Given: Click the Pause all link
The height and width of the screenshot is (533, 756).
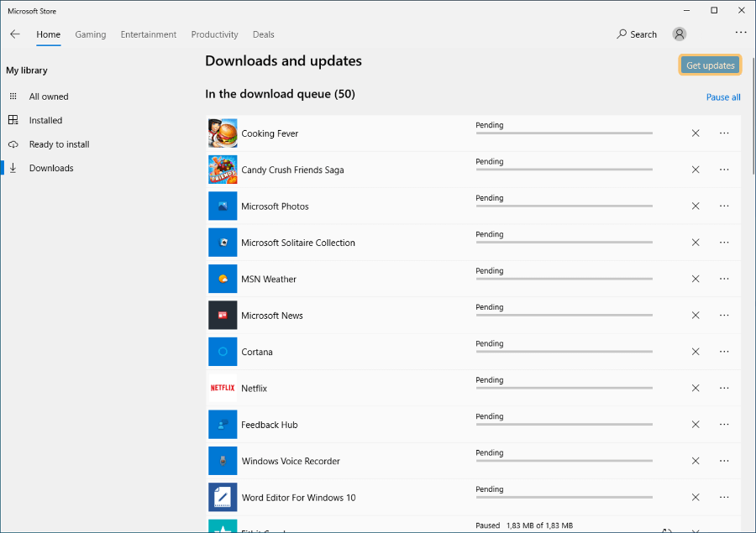Looking at the screenshot, I should click(723, 97).
